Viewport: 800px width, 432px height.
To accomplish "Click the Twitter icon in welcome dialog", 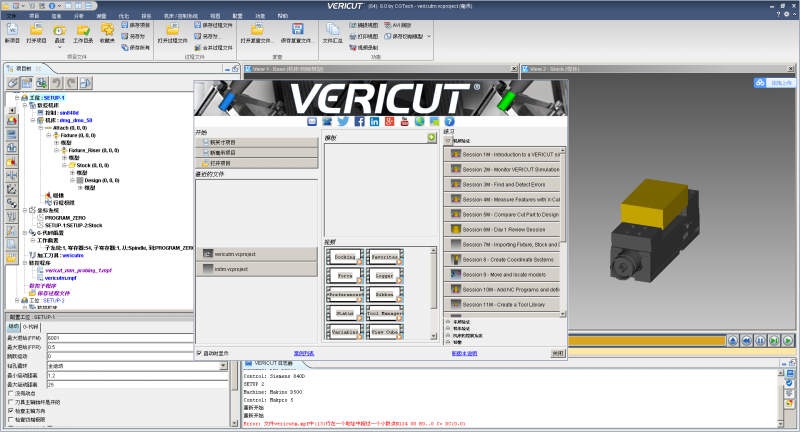I will click(342, 122).
